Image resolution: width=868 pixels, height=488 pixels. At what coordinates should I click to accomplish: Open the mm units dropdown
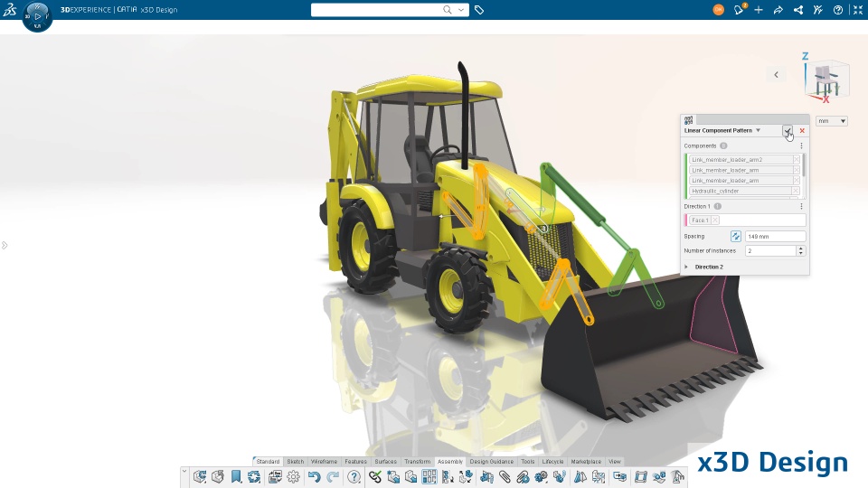pyautogui.click(x=832, y=121)
